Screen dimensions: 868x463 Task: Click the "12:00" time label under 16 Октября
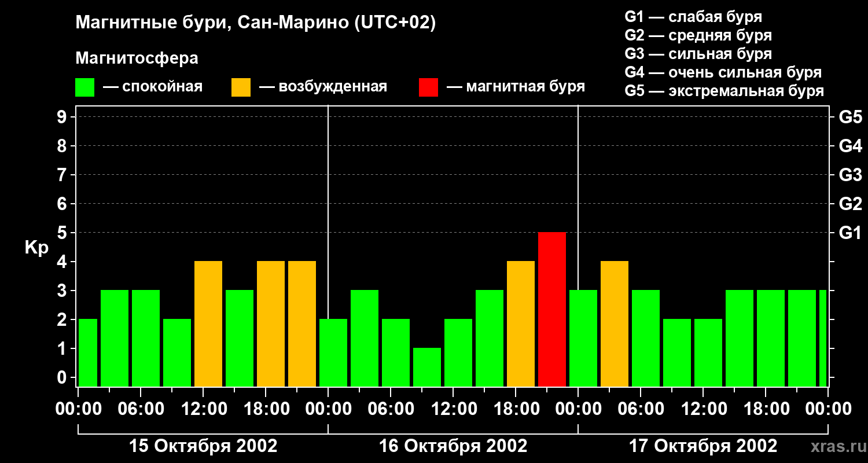[453, 409]
